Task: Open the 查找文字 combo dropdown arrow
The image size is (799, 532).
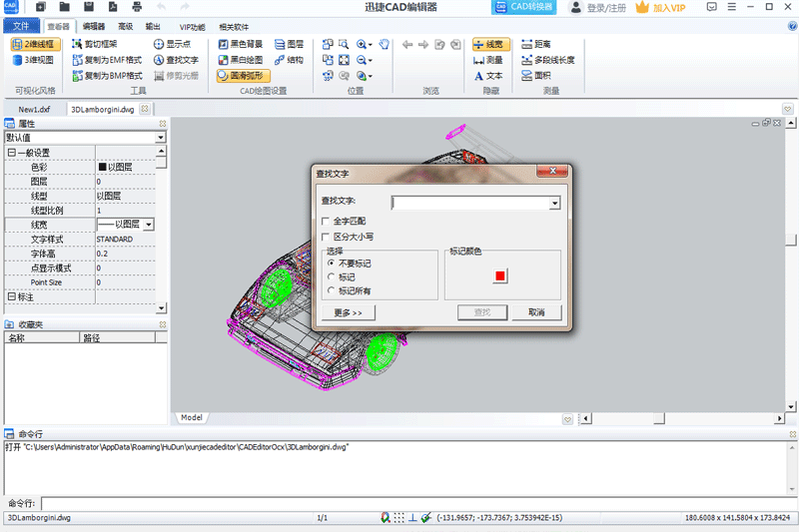Action: pos(554,204)
